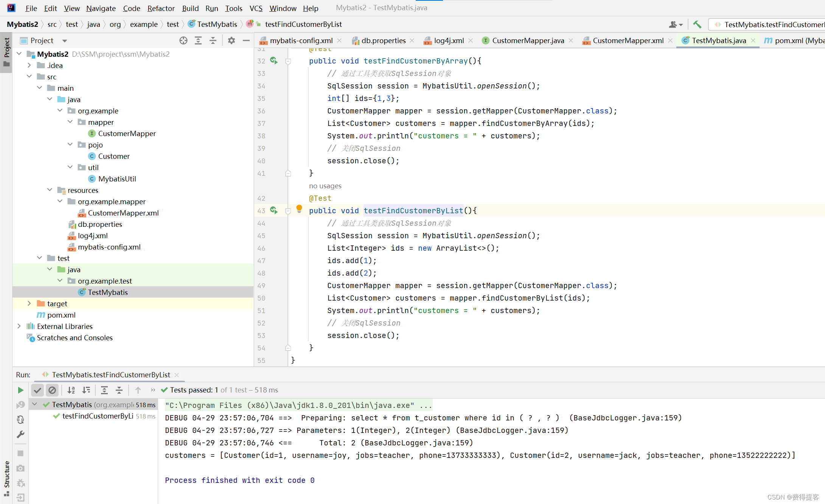The height and width of the screenshot is (504, 825).
Task: Toggle sort alphabetically in test runner
Action: coord(71,390)
